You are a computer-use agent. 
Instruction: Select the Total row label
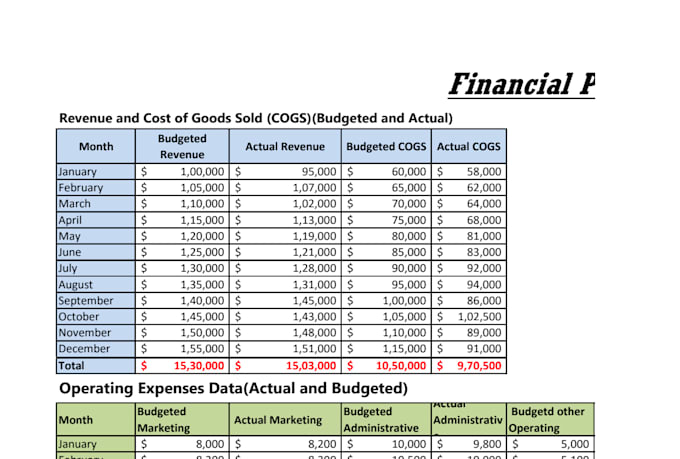96,366
